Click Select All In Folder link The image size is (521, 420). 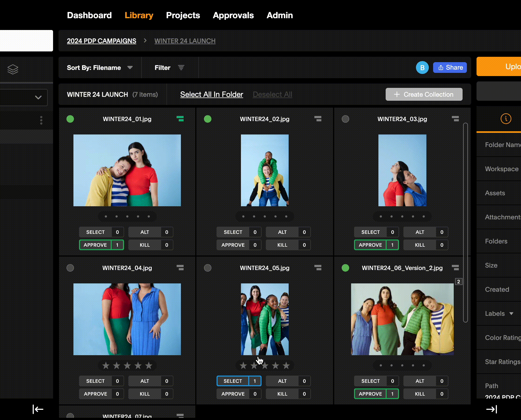211,94
